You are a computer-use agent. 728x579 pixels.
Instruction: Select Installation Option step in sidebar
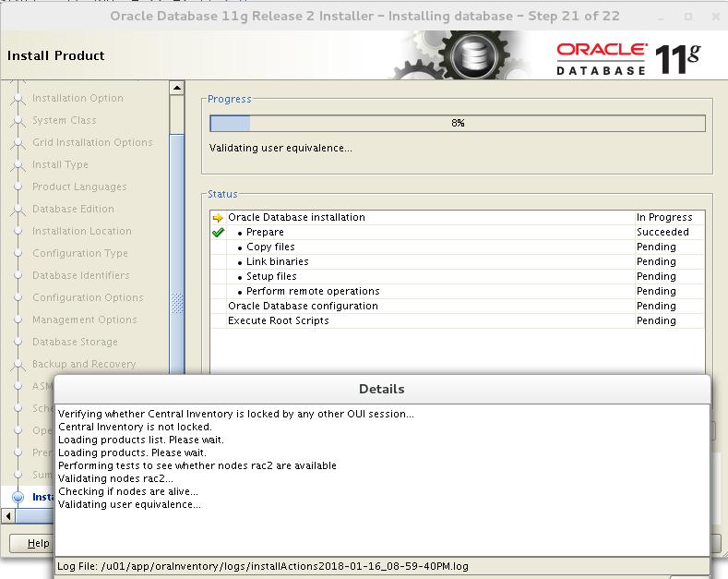pos(78,98)
